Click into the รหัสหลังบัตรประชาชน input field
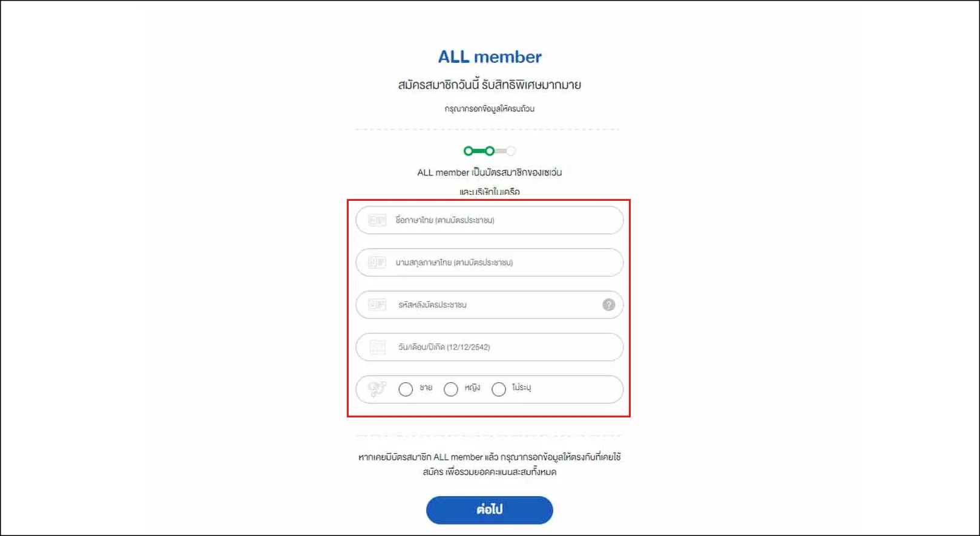The width and height of the screenshot is (980, 536). click(x=496, y=305)
